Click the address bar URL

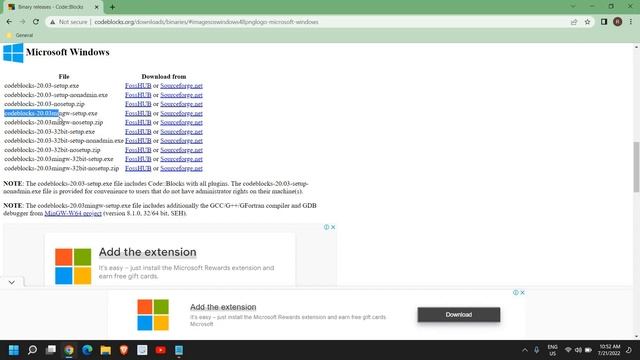coord(206,22)
